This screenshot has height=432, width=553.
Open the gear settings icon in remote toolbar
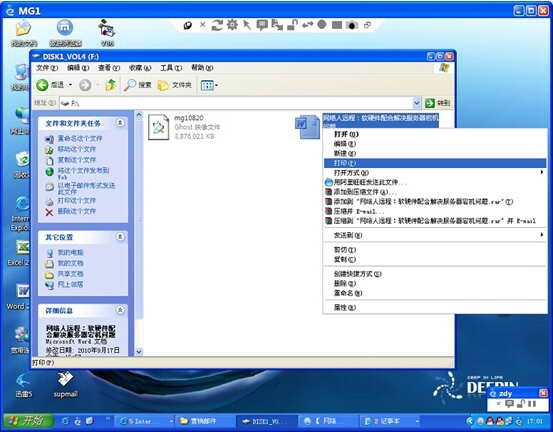pyautogui.click(x=232, y=25)
